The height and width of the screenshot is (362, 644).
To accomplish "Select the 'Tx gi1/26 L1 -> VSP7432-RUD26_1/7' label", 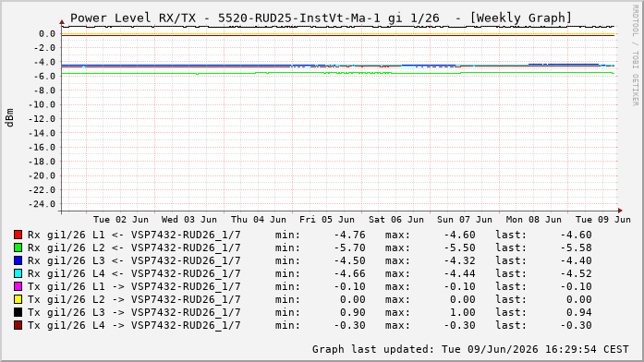I will coord(134,286).
